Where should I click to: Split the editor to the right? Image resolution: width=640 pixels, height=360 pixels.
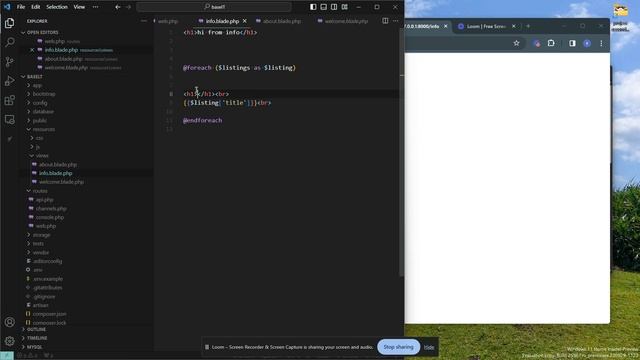385,21
